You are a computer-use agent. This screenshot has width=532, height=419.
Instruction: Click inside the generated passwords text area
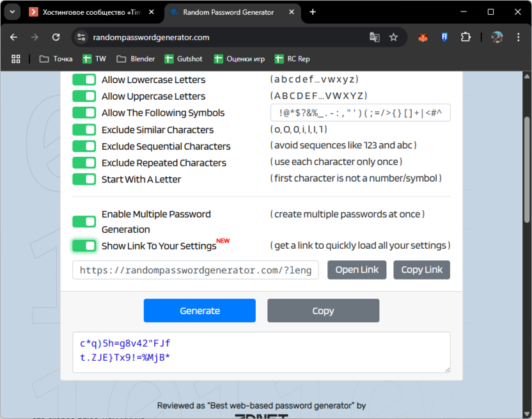tap(262, 352)
